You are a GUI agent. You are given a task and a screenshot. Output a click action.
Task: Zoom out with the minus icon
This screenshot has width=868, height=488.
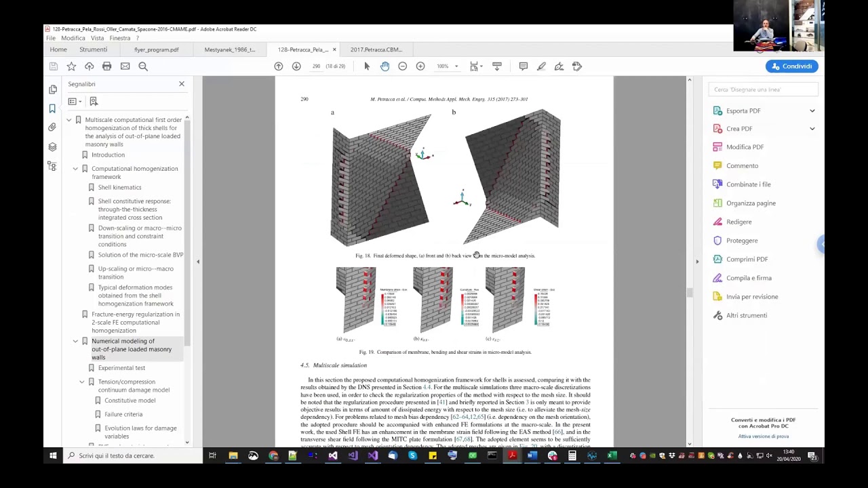click(402, 66)
